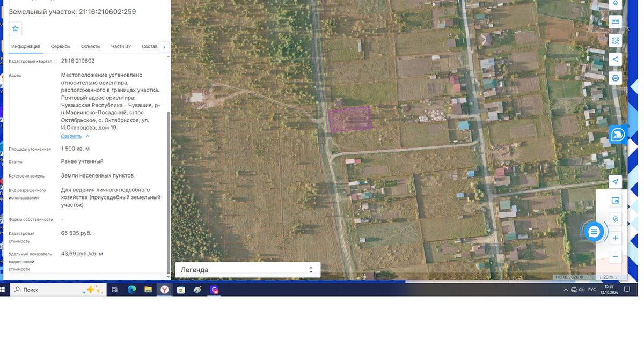Zoom in the map with plus
The image size is (644, 362).
[x=616, y=238]
